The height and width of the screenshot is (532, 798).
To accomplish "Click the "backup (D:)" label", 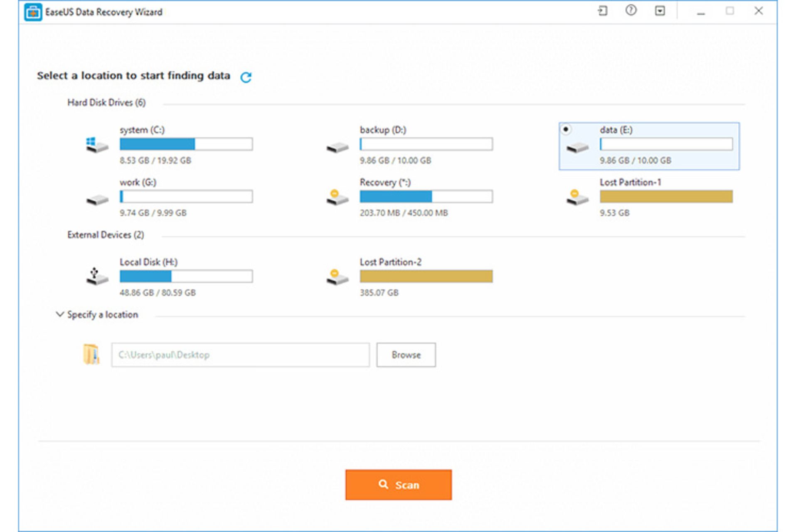I will [x=383, y=130].
